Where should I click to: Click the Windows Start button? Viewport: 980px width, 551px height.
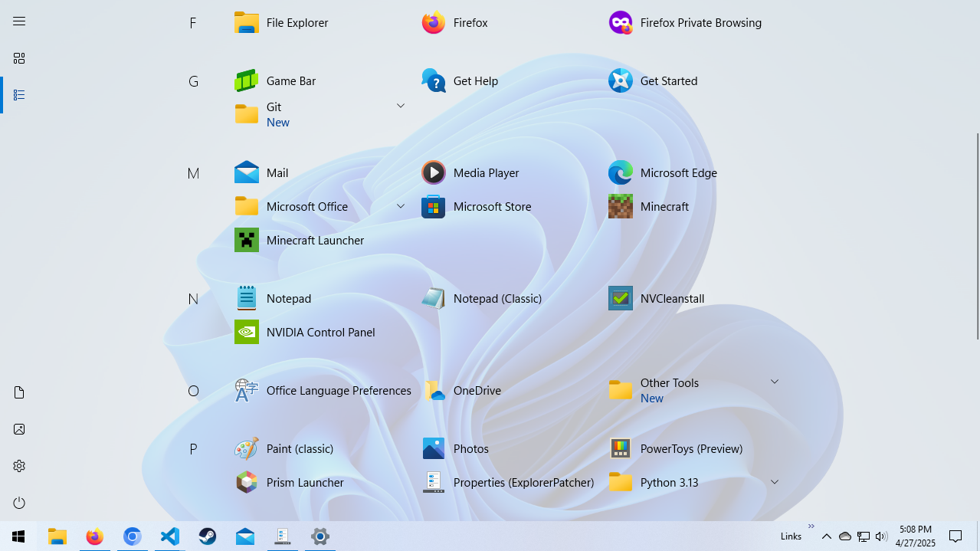click(x=18, y=536)
